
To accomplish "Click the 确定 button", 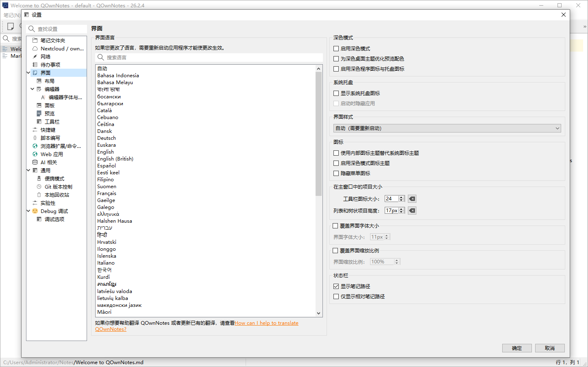I will pyautogui.click(x=516, y=348).
